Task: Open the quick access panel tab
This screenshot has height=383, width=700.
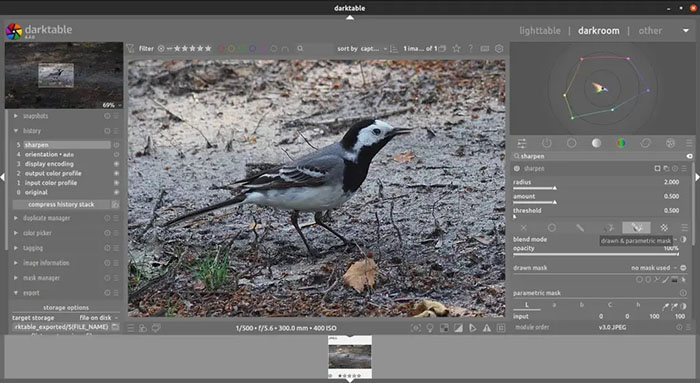Action: click(x=521, y=143)
